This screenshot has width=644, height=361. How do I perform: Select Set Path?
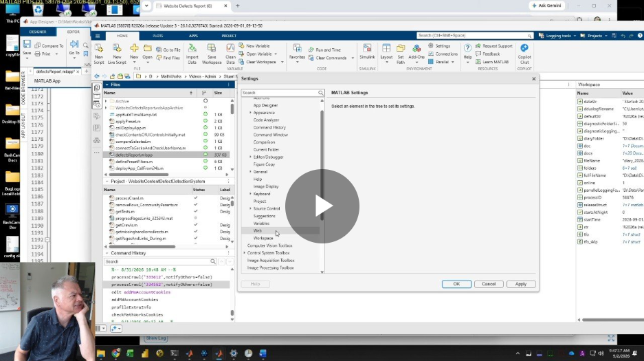pyautogui.click(x=401, y=54)
